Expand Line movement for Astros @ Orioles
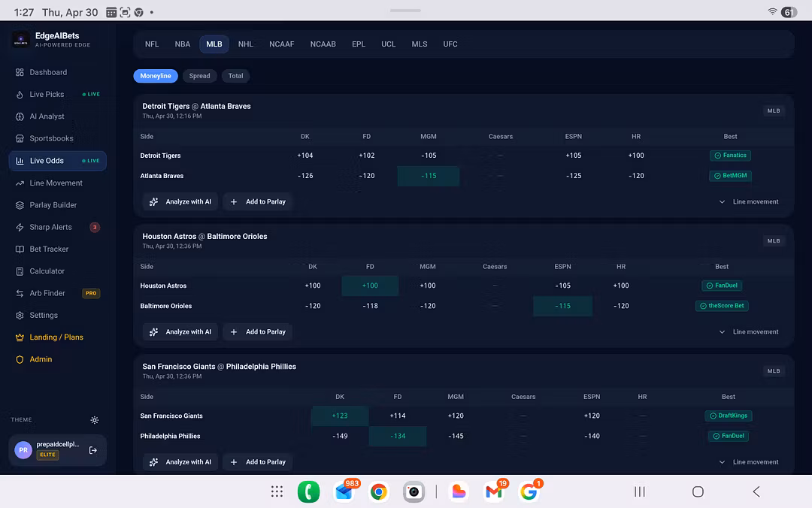Screen dimensions: 812x508 (x=749, y=332)
